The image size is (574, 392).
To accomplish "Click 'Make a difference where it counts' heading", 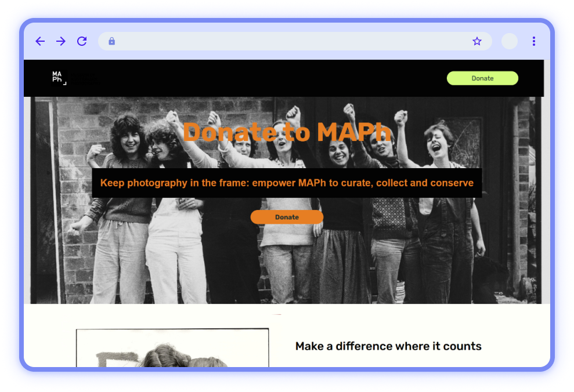I will [x=388, y=346].
